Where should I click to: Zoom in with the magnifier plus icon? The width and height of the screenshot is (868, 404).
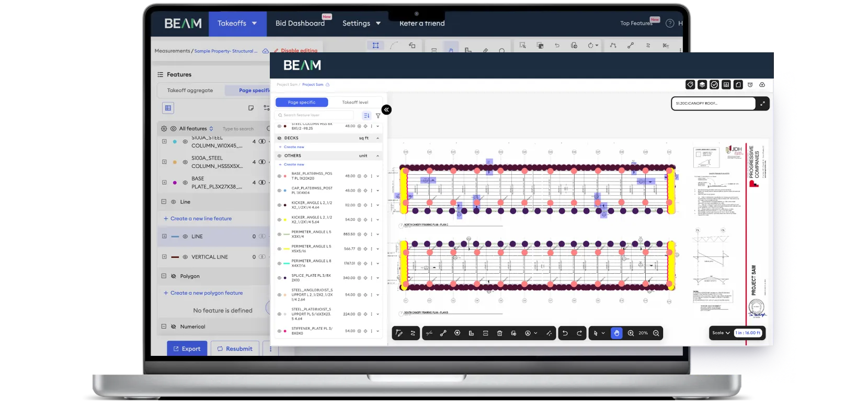[631, 333]
